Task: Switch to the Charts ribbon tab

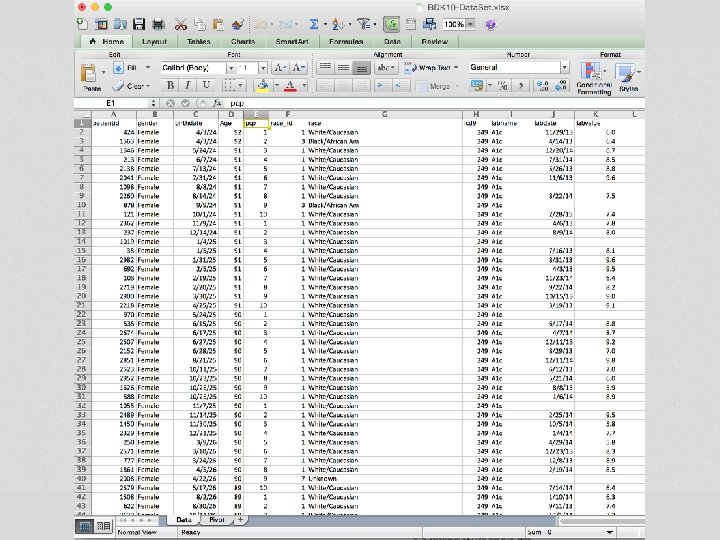Action: pos(243,42)
